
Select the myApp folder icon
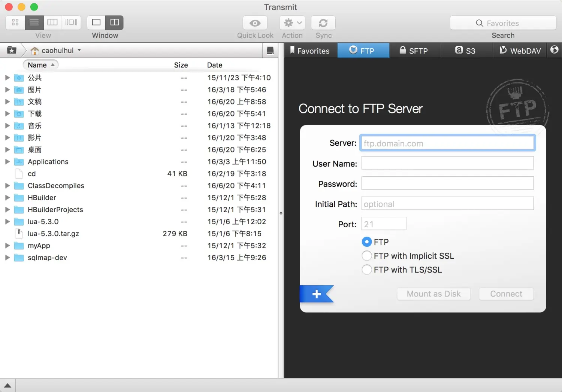tap(19, 246)
